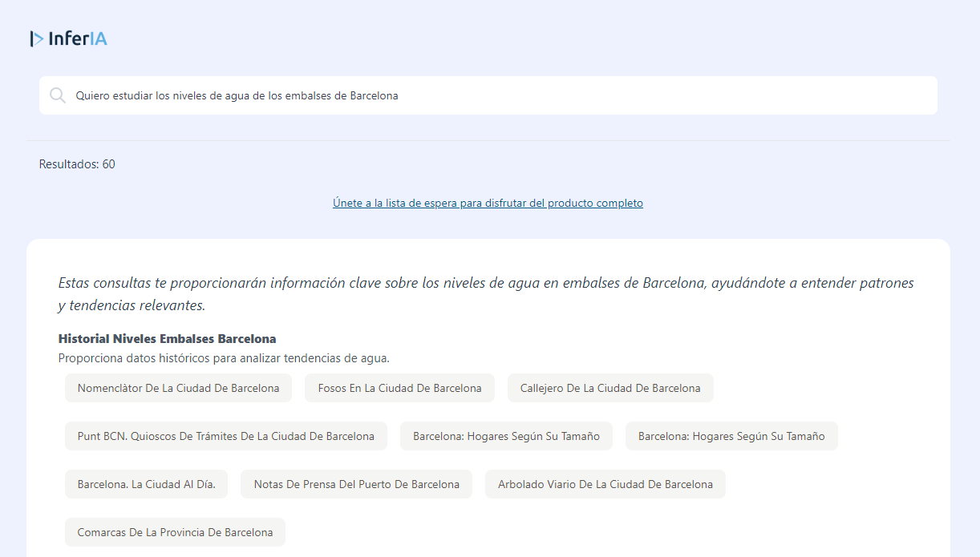
Task: Click the divider line below search bar
Action: (x=488, y=141)
